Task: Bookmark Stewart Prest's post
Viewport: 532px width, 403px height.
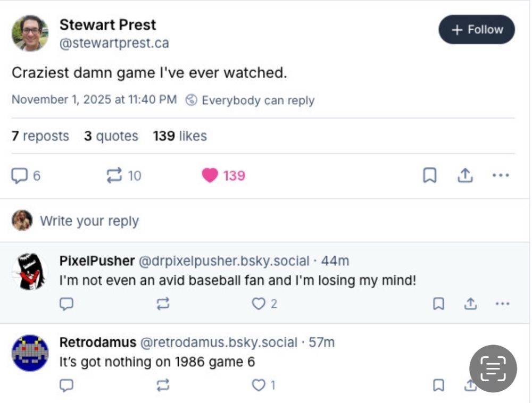Action: coord(429,175)
